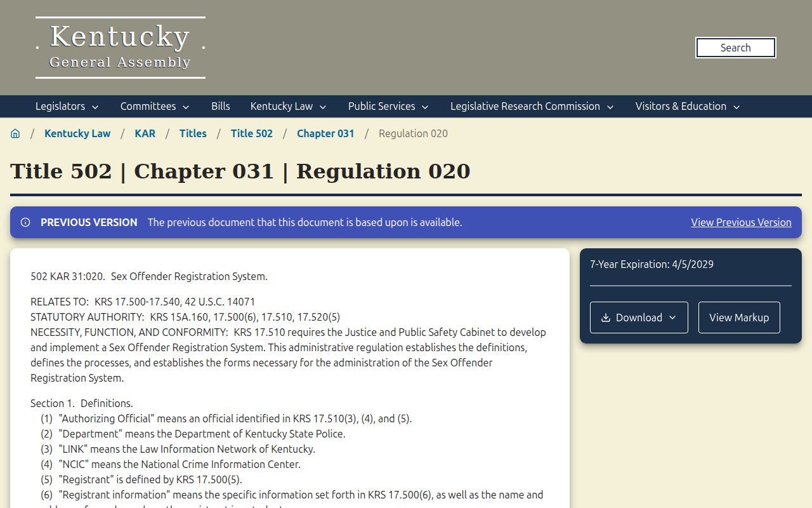The image size is (812, 508).
Task: Follow the Titles breadcrumb link
Action: point(193,133)
